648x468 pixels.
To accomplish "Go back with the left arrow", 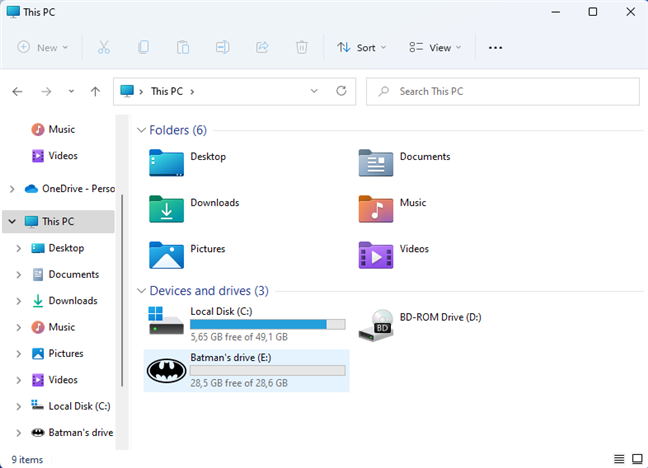I will click(17, 91).
